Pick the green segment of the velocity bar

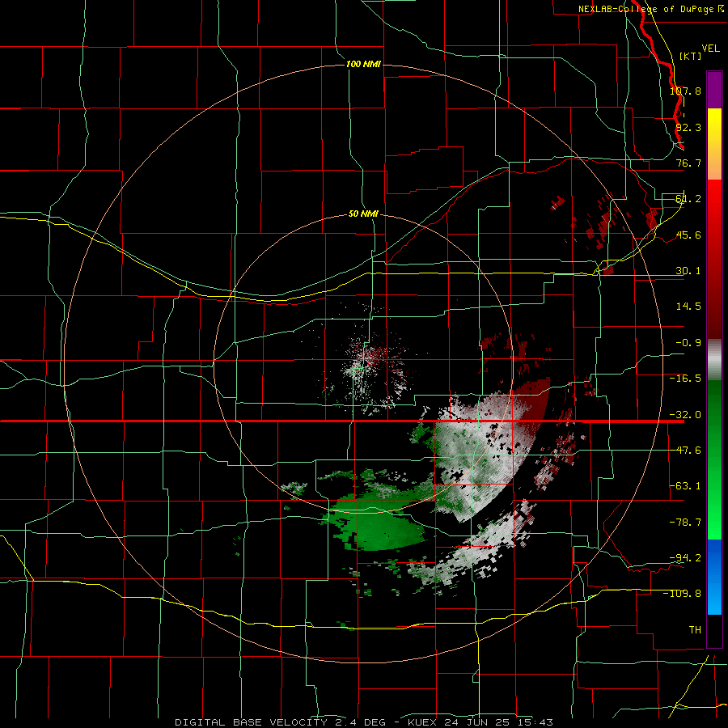click(x=714, y=459)
